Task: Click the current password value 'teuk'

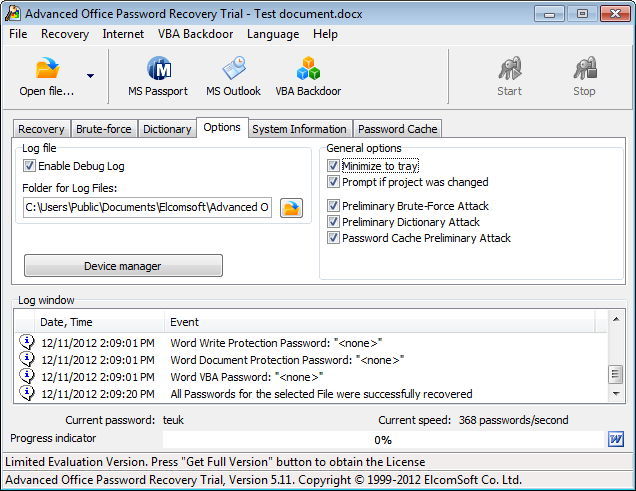Action: tap(173, 420)
